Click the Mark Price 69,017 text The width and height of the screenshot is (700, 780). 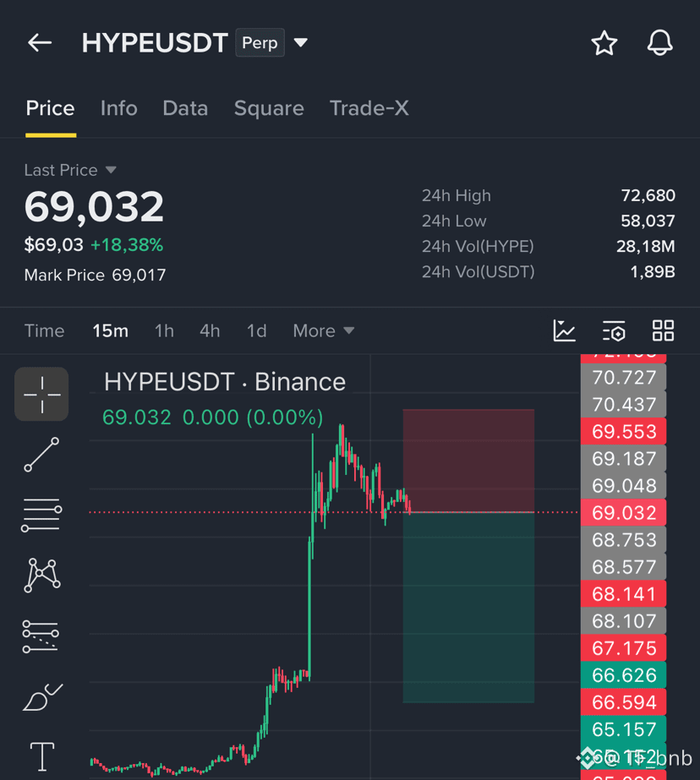point(95,275)
